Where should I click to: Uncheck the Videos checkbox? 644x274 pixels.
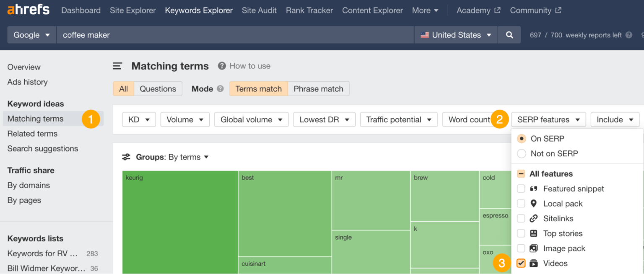click(x=521, y=263)
